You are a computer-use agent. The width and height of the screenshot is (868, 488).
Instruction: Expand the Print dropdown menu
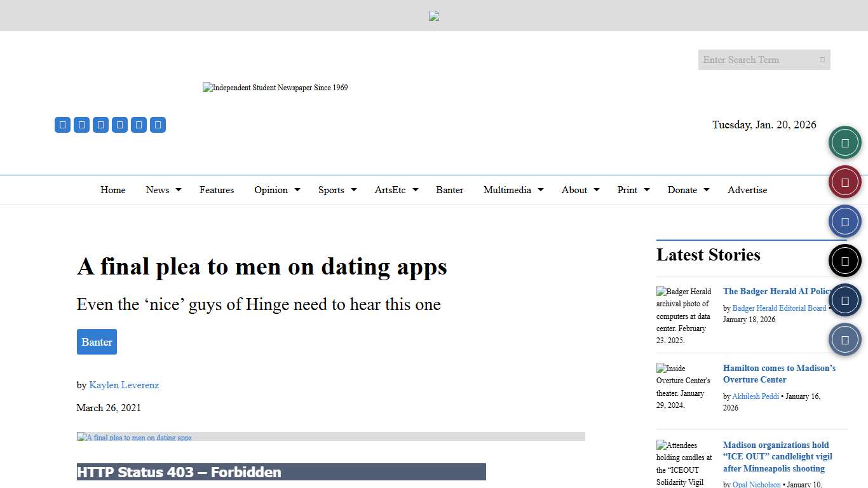coord(628,189)
